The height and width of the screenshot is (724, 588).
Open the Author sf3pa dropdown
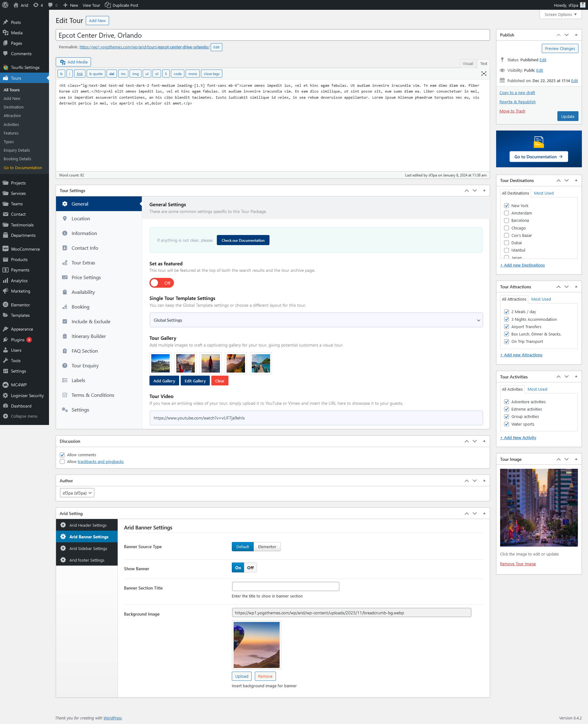pyautogui.click(x=77, y=493)
